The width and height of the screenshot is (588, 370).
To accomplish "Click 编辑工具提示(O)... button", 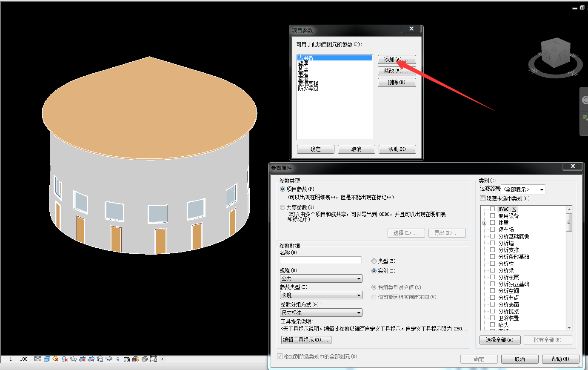I will pos(306,340).
